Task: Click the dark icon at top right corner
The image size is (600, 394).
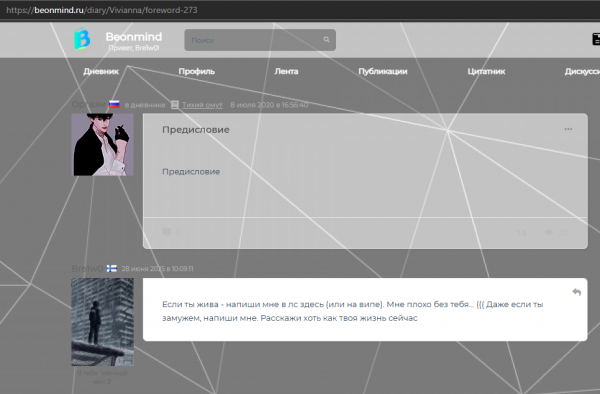Action: (596, 39)
